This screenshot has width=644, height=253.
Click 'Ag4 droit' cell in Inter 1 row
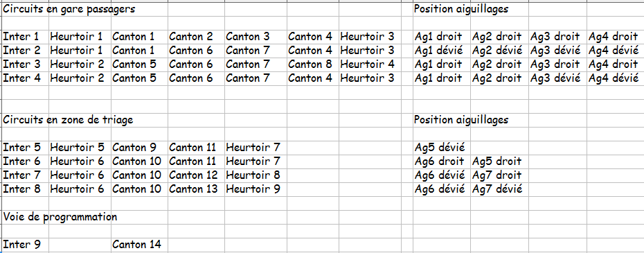614,37
